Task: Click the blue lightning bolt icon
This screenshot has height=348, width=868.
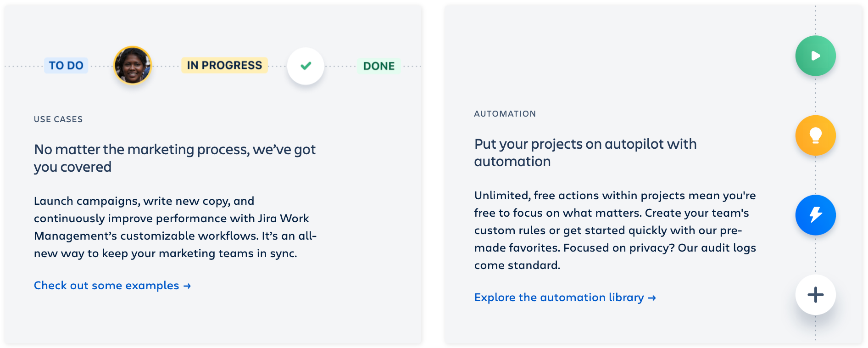Action: 815,215
